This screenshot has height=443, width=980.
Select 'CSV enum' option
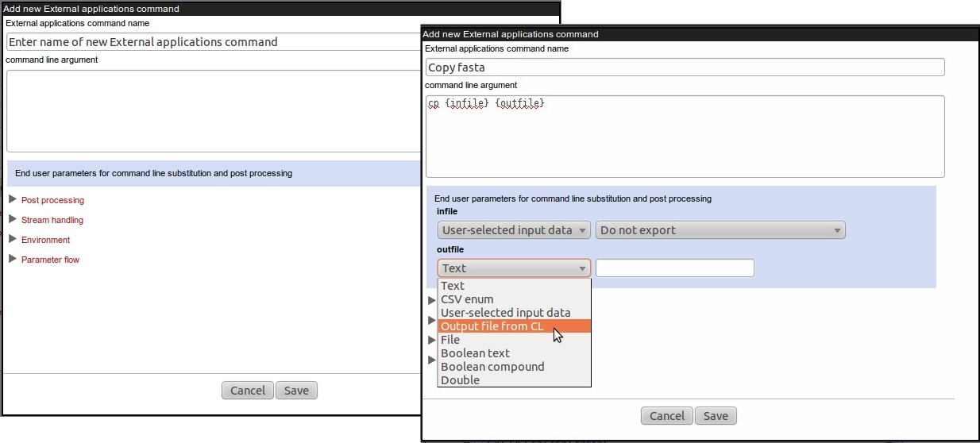[x=514, y=299]
